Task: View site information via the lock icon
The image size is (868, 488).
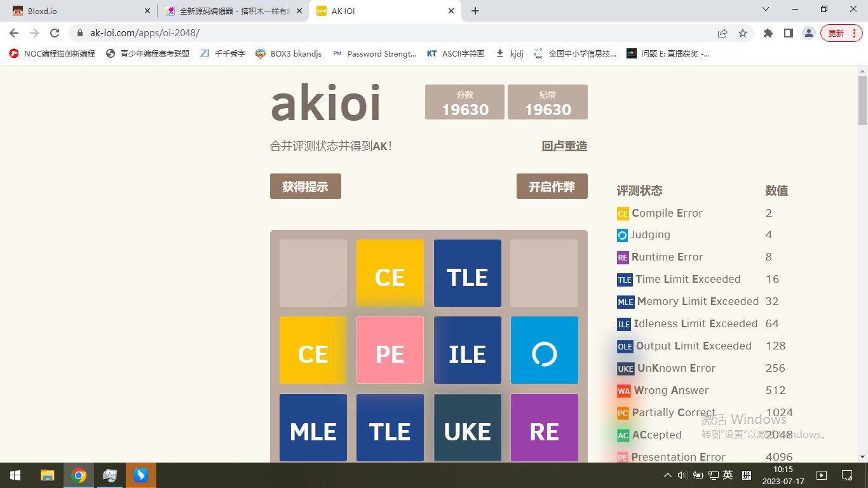Action: pyautogui.click(x=80, y=33)
